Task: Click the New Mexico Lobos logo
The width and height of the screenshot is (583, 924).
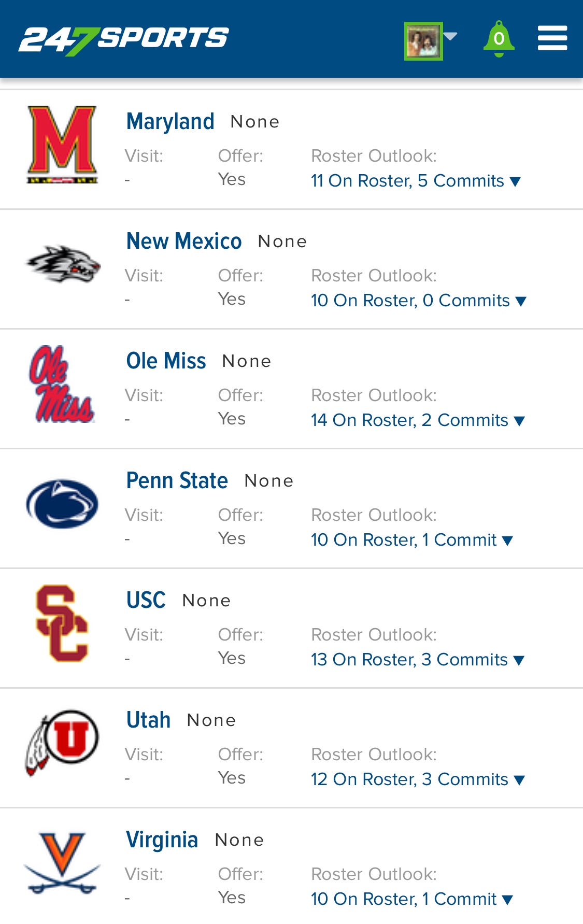Action: tap(63, 264)
